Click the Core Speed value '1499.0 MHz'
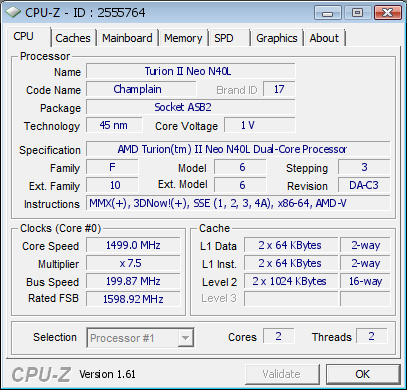The width and height of the screenshot is (407, 390). coord(133,245)
